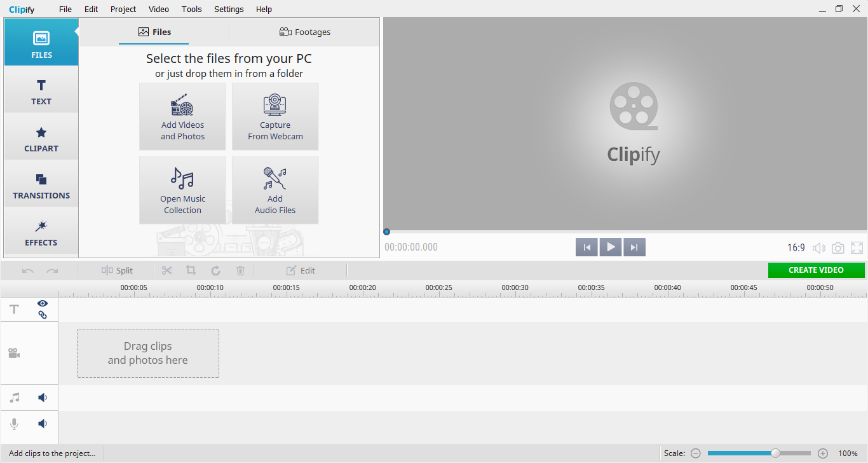Open the CLIPART sidebar section
Viewport: 868px width, 463px height.
[41, 137]
